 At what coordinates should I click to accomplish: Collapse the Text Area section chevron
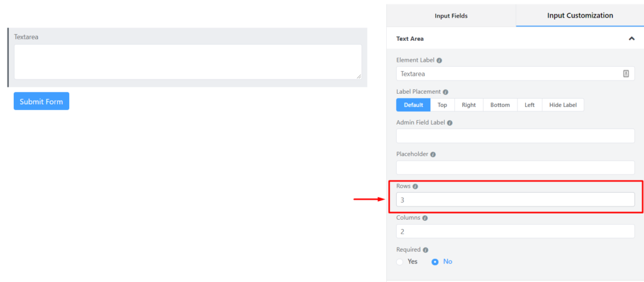click(x=631, y=38)
